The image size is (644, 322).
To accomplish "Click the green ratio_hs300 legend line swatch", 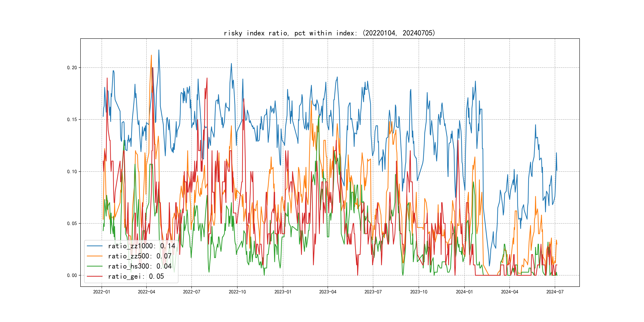I will point(94,266).
